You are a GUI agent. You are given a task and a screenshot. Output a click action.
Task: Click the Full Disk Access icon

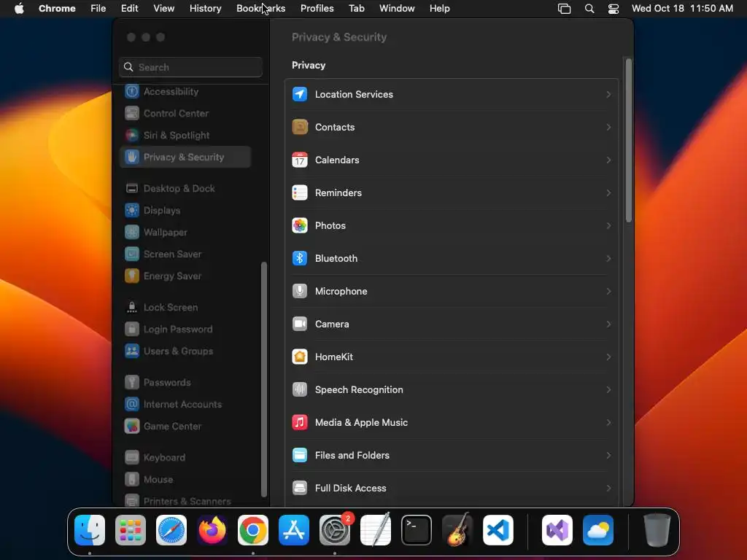pyautogui.click(x=300, y=488)
